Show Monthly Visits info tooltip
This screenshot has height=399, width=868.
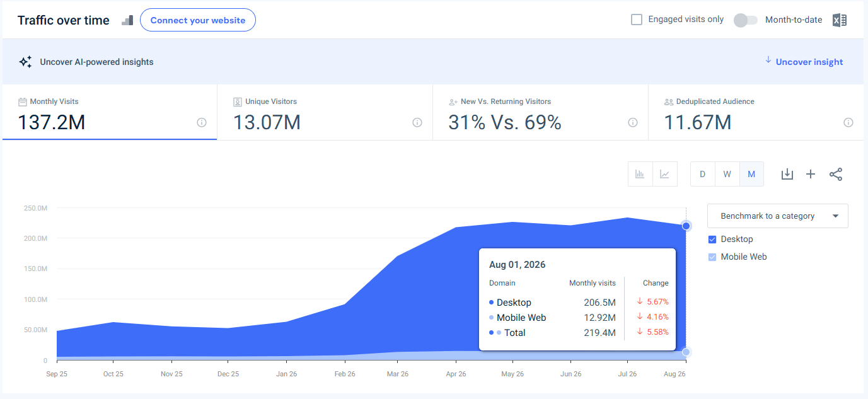click(x=202, y=122)
